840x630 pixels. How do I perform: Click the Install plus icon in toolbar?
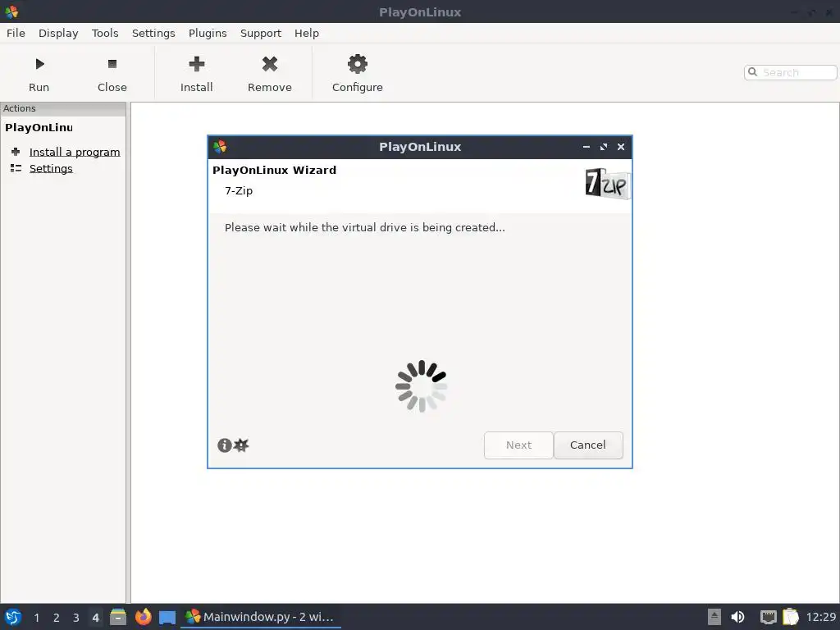[197, 64]
